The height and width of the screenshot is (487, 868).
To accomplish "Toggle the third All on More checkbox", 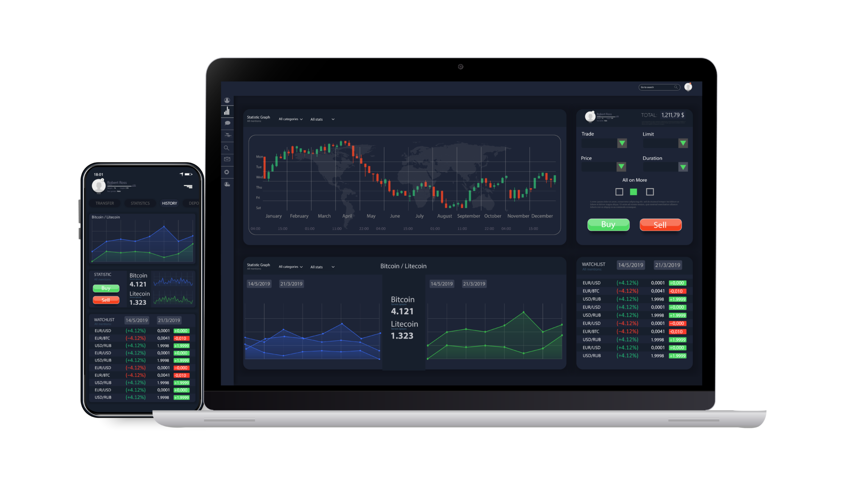I will 650,192.
